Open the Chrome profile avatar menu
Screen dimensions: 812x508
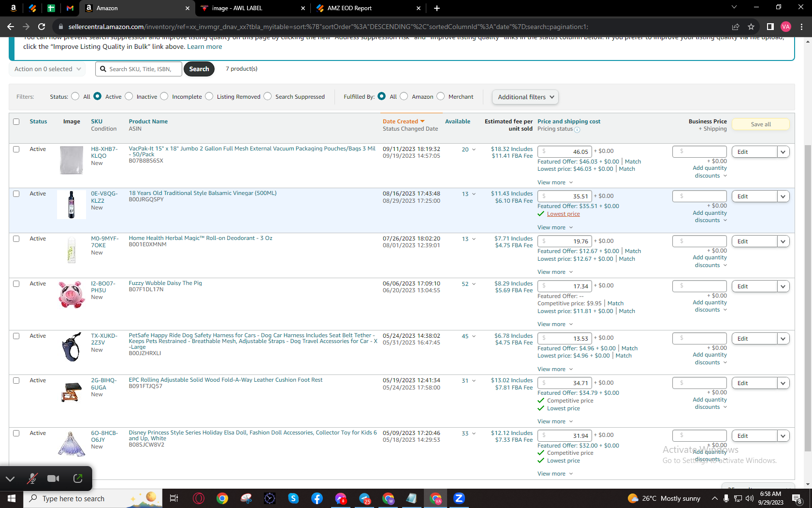point(786,27)
